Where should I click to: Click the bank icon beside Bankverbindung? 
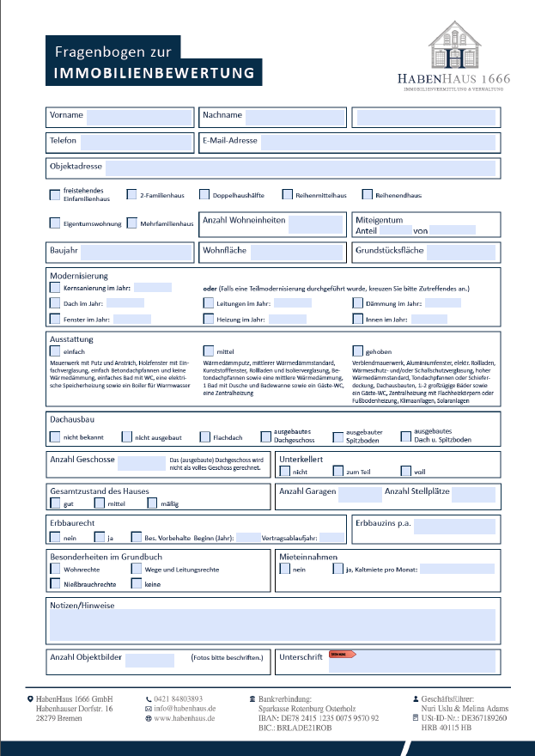pyautogui.click(x=252, y=698)
